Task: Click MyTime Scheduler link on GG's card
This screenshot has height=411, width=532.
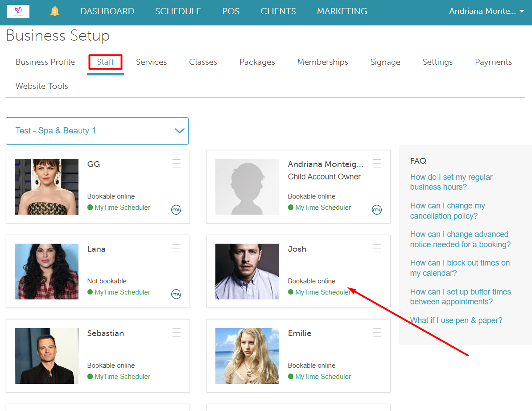Action: point(122,208)
